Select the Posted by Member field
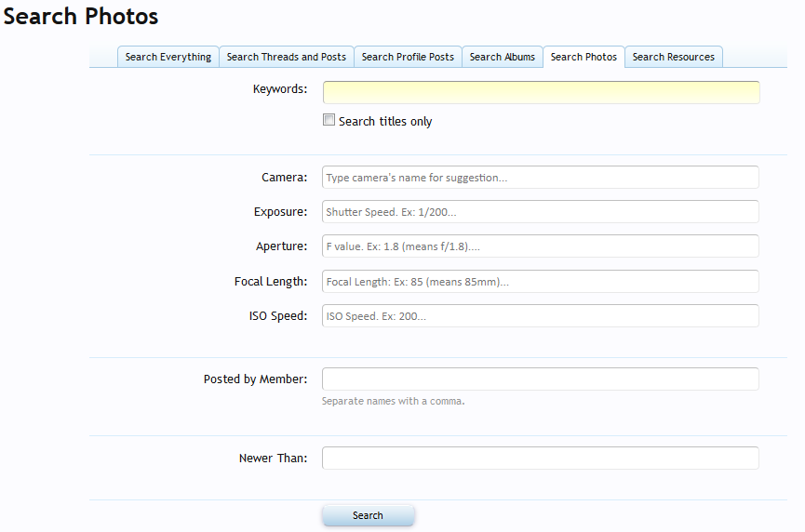805x532 pixels. [x=541, y=379]
